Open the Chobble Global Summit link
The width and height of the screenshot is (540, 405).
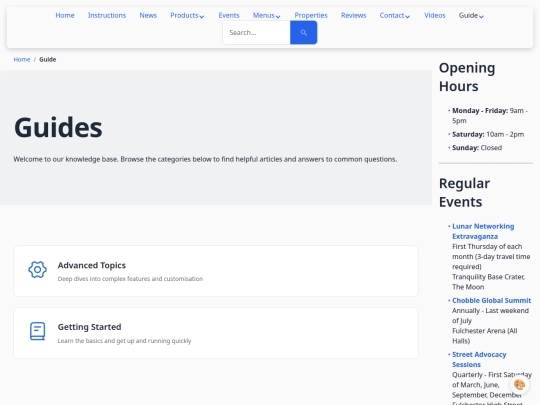point(491,300)
